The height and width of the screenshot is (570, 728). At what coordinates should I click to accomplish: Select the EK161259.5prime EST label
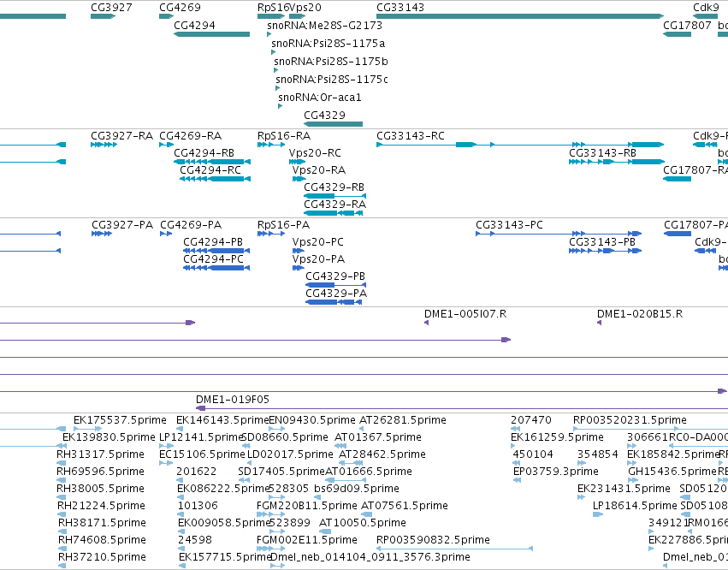[x=557, y=437]
